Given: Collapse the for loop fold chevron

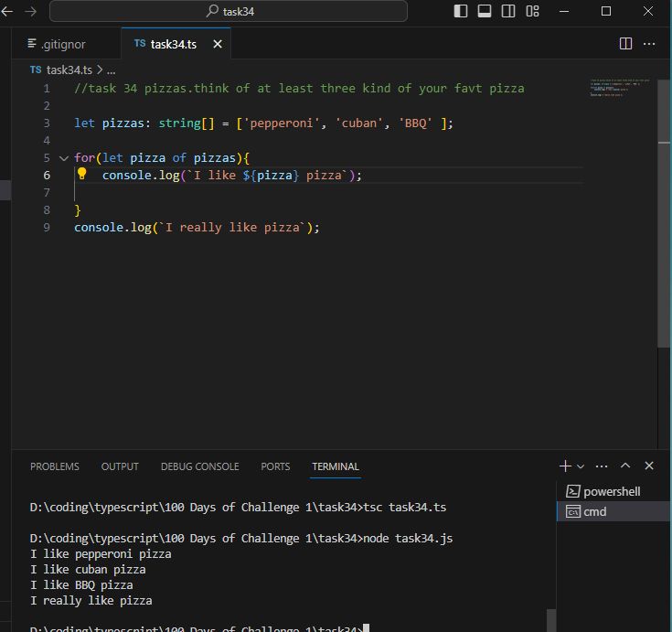Looking at the screenshot, I should click(x=64, y=158).
